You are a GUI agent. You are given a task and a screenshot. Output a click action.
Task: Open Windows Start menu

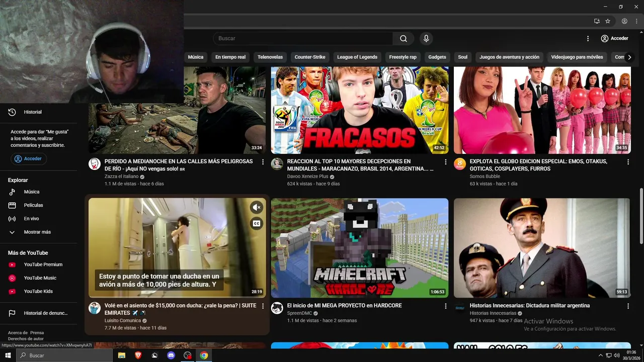[x=8, y=355]
